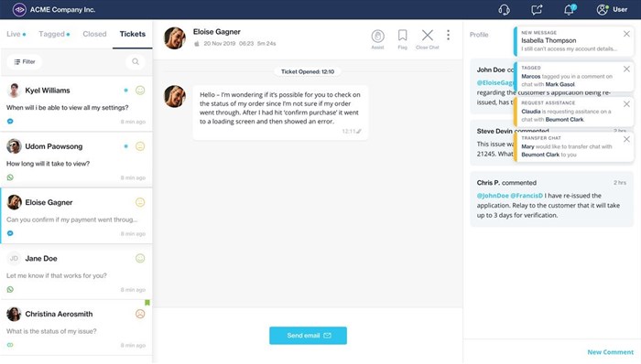The image size is (641, 364).
Task: Click the New Comment link
Action: [611, 352]
